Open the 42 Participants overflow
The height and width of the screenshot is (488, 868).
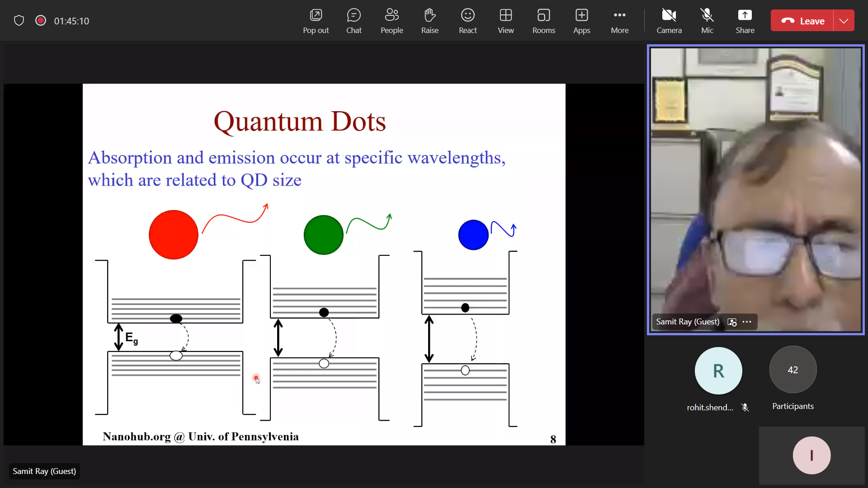(x=793, y=370)
